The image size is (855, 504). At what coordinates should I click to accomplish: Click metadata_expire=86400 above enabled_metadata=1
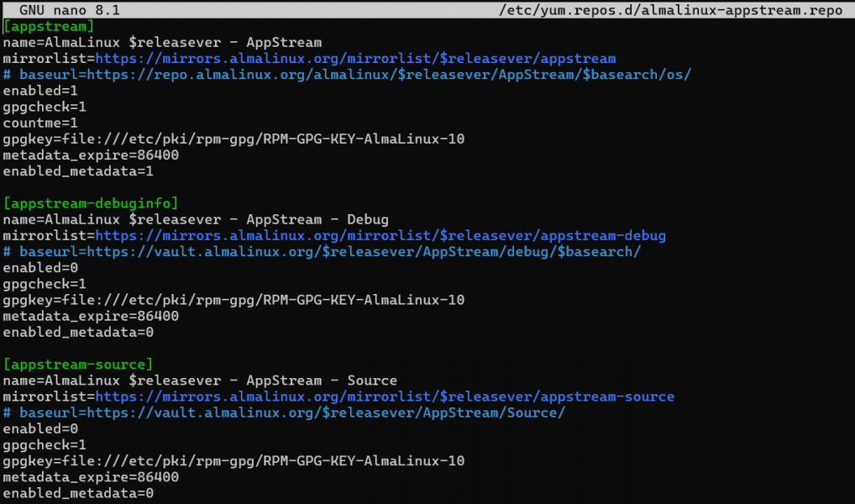(x=91, y=155)
